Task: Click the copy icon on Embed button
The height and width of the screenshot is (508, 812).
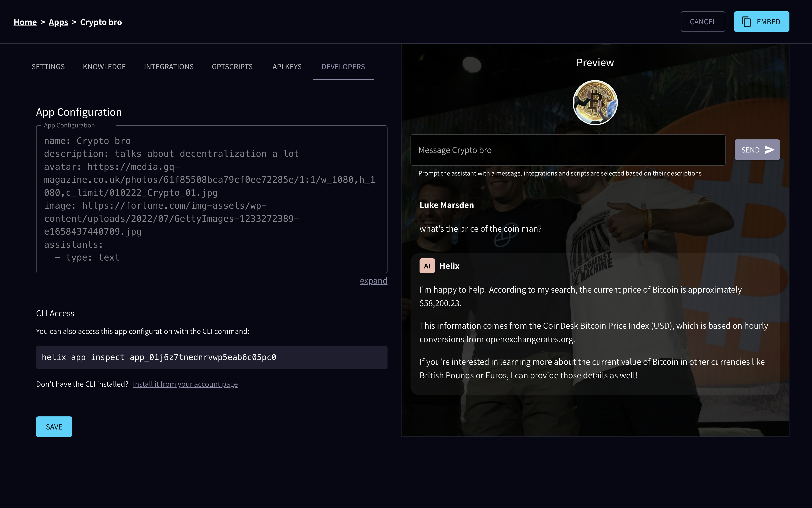Action: (746, 22)
